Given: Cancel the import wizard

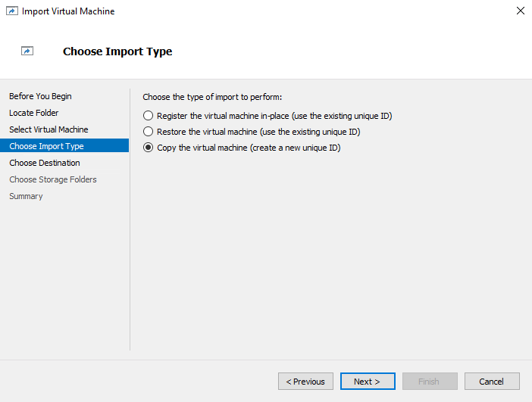Looking at the screenshot, I should (492, 382).
